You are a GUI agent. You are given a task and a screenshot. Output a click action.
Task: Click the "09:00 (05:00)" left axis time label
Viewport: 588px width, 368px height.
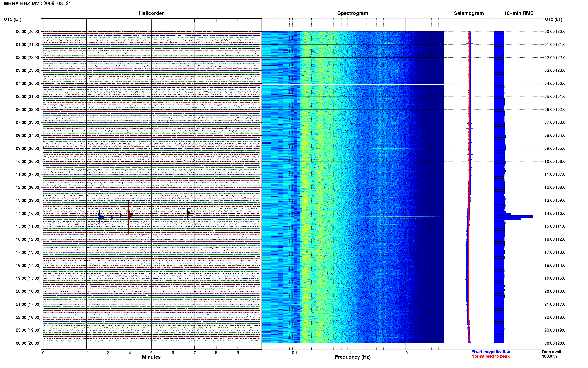click(28, 148)
